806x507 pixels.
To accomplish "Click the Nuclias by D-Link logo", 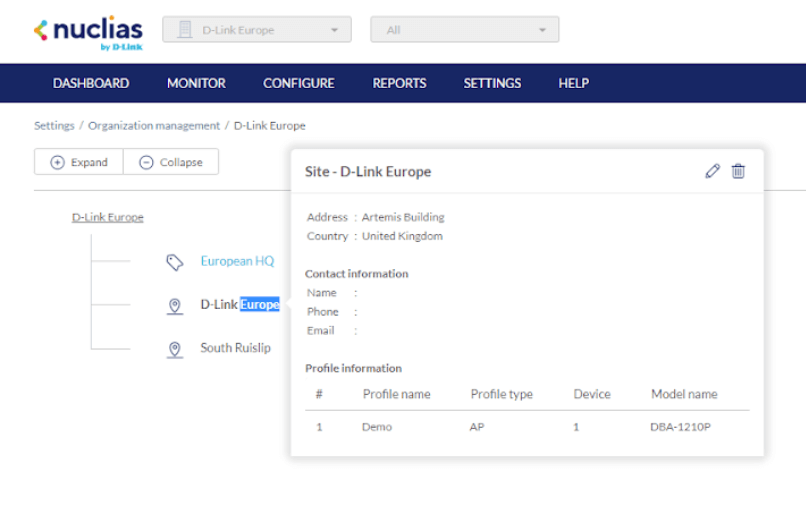I will click(88, 33).
